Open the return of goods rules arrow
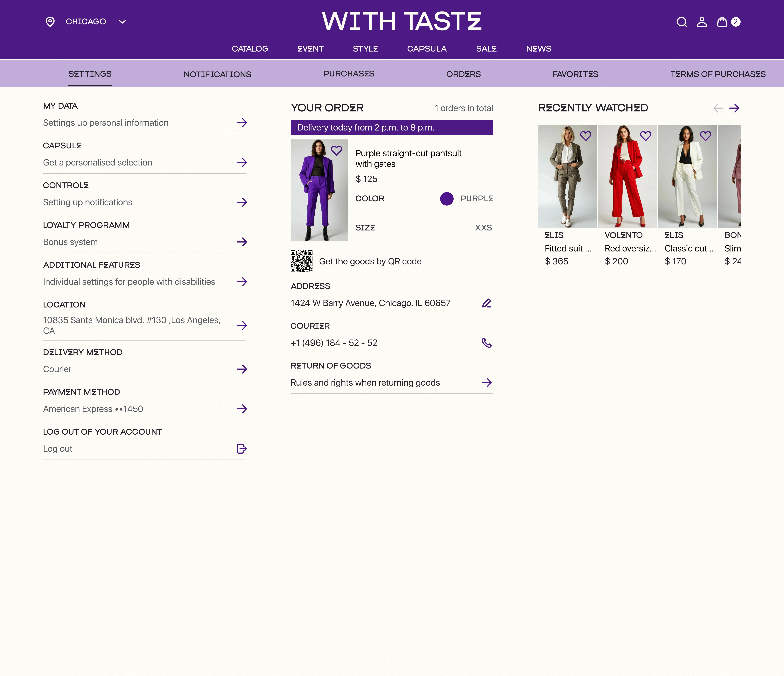784x676 pixels. point(487,383)
